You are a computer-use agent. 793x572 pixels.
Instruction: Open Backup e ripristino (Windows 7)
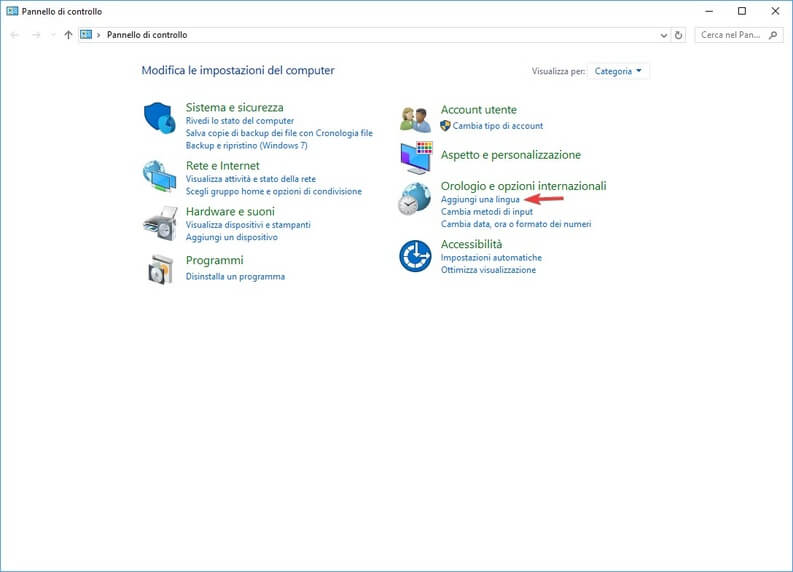(x=246, y=146)
